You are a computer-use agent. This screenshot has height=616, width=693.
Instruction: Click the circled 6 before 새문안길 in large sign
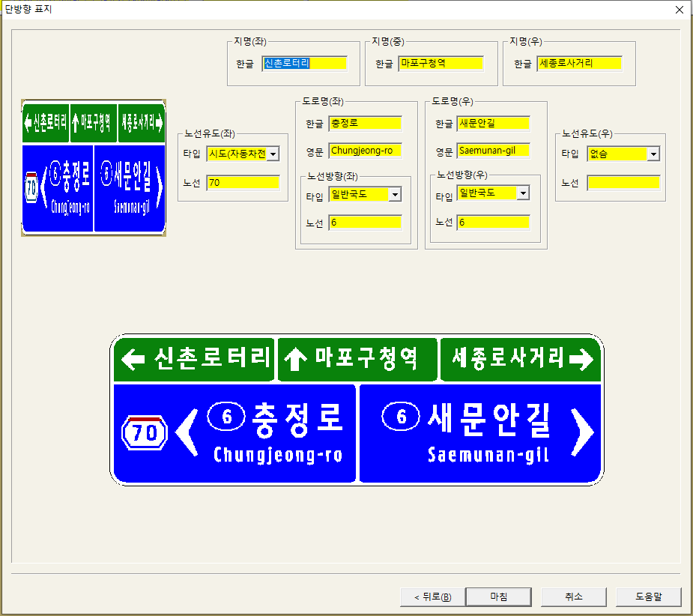point(401,416)
